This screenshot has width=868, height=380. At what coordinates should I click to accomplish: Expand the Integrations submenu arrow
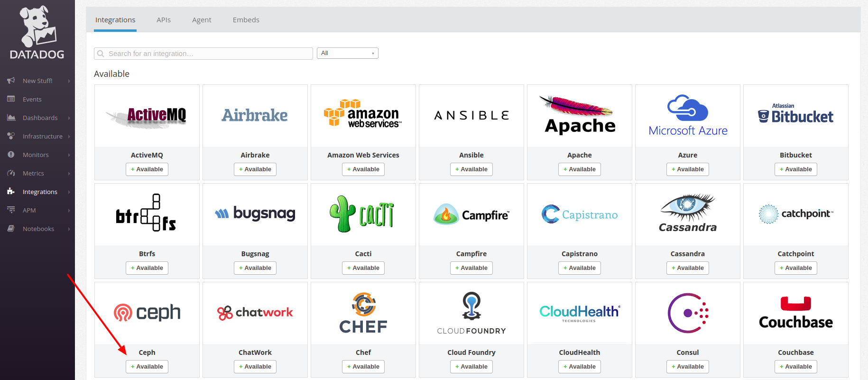coord(69,192)
